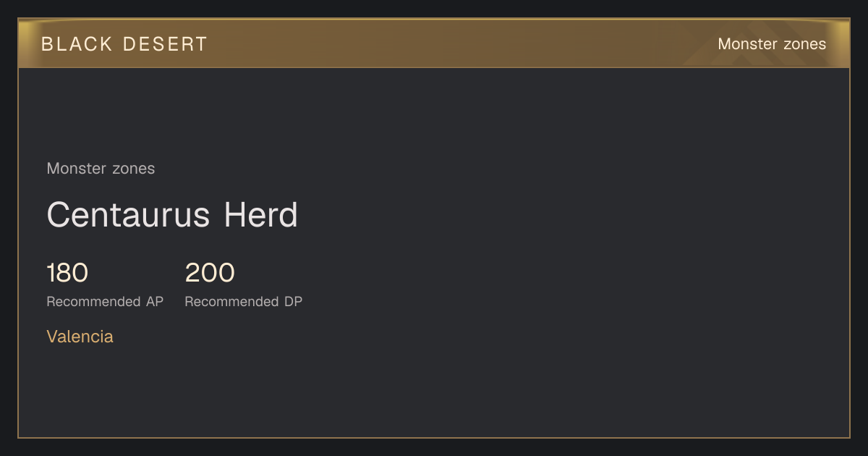Click the Recommended AP label

tap(105, 302)
